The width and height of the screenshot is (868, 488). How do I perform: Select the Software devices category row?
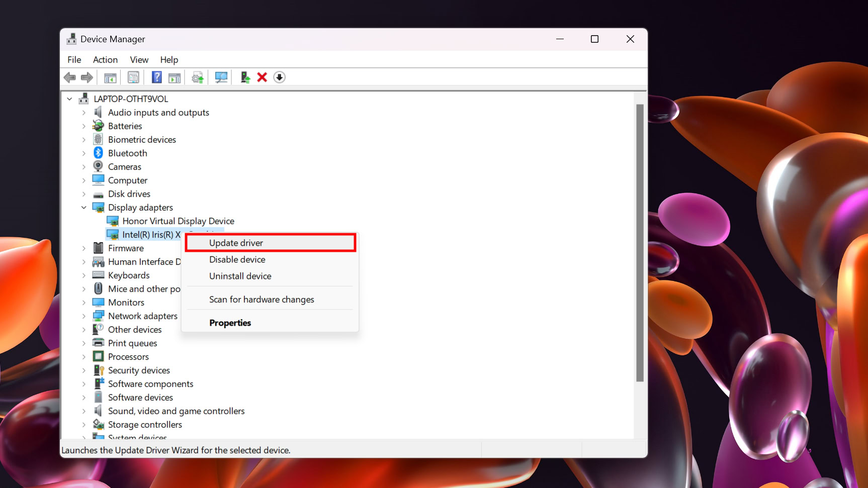[140, 398]
